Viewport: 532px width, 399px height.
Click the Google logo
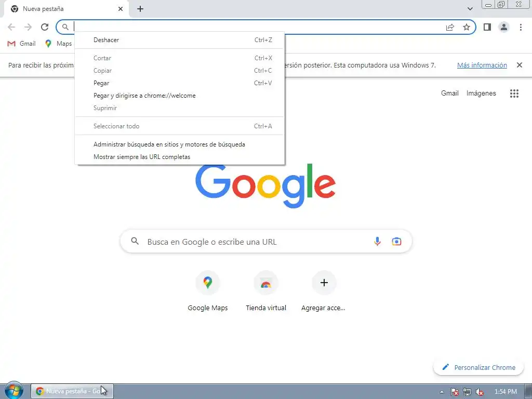pos(265,185)
